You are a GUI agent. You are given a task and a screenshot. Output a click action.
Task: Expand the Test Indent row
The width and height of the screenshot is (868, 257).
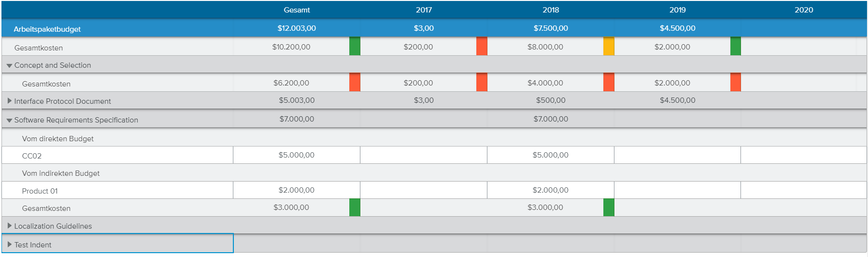pyautogui.click(x=9, y=245)
